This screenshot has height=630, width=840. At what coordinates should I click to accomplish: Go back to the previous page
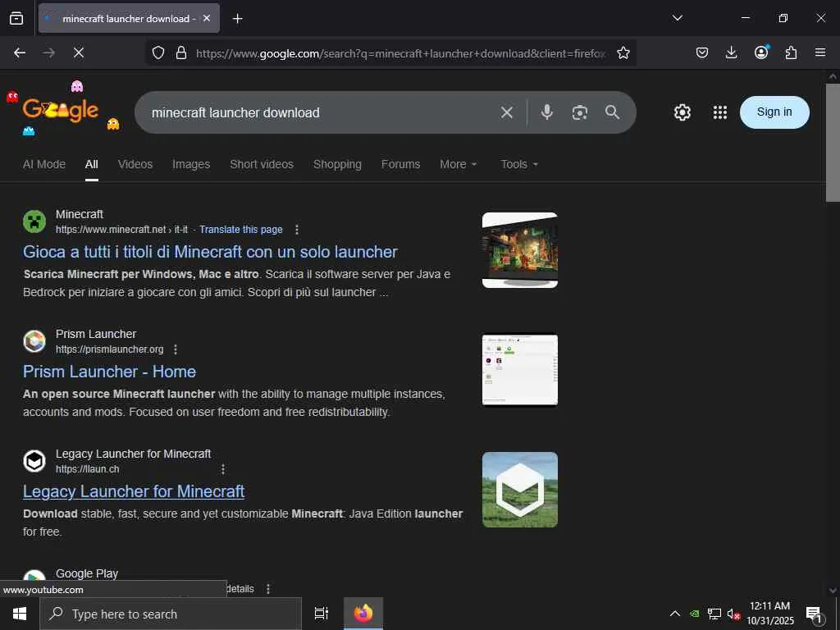[x=20, y=52]
